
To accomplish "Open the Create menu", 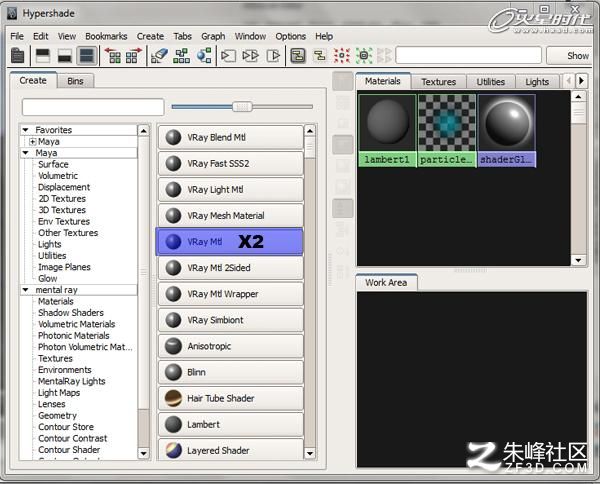I will (150, 36).
